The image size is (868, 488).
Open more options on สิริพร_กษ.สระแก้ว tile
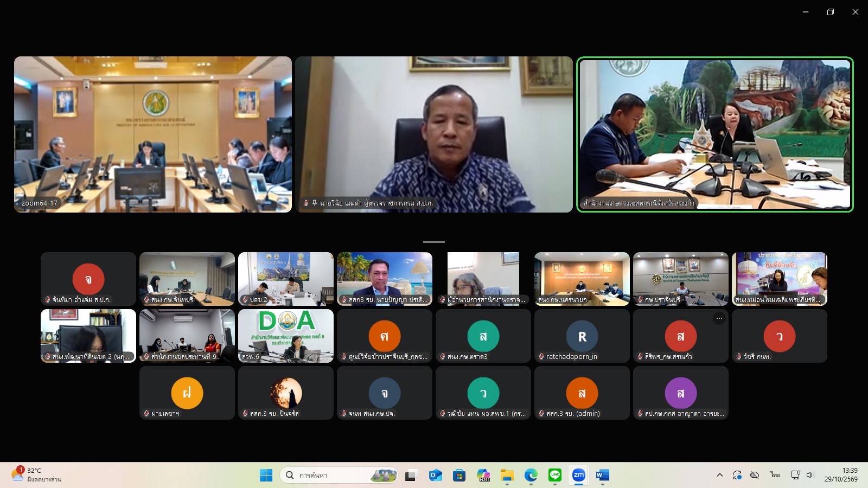(719, 318)
